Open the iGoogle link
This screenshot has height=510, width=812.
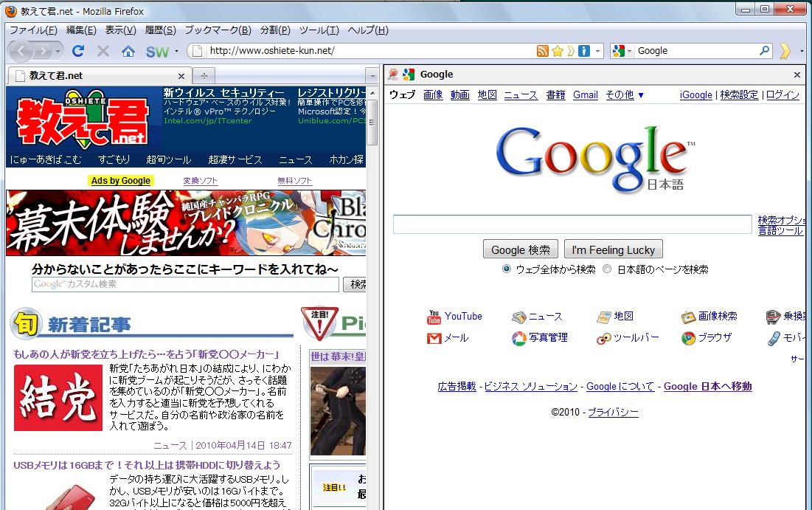[696, 95]
